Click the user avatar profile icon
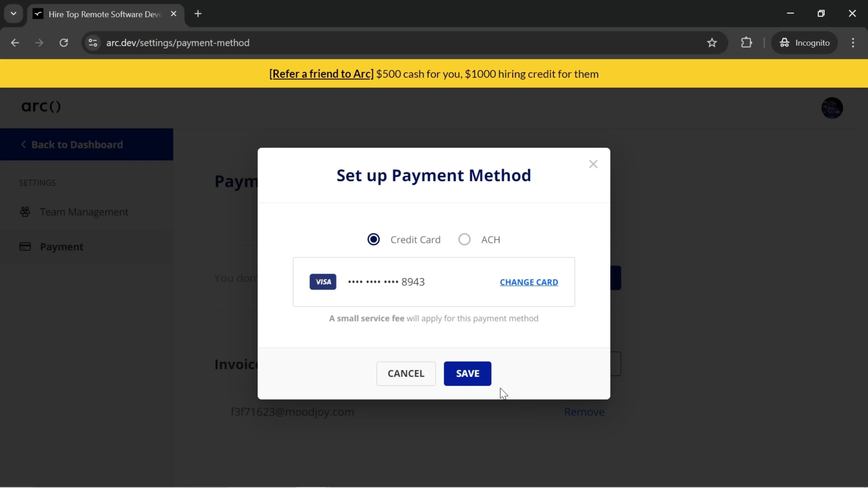This screenshot has width=868, height=488. click(832, 108)
